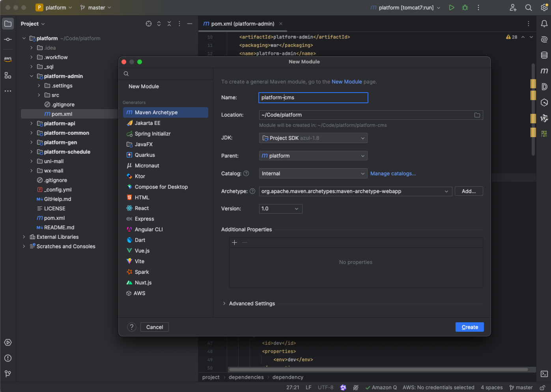
Task: Open Manage catalogs link
Action: pyautogui.click(x=393, y=173)
